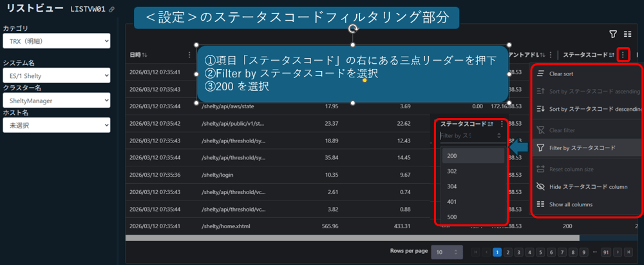
Task: Open the クラスター名 dropdown showing SheltyManager
Action: click(x=56, y=101)
